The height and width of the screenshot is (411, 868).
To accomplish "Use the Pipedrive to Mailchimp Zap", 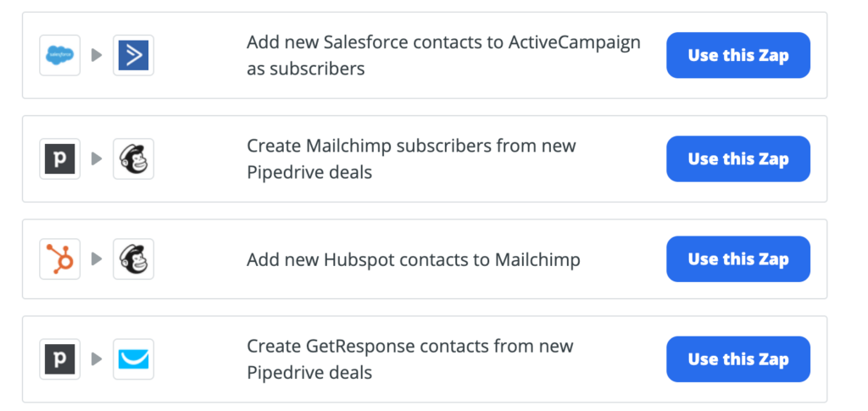I will click(737, 158).
